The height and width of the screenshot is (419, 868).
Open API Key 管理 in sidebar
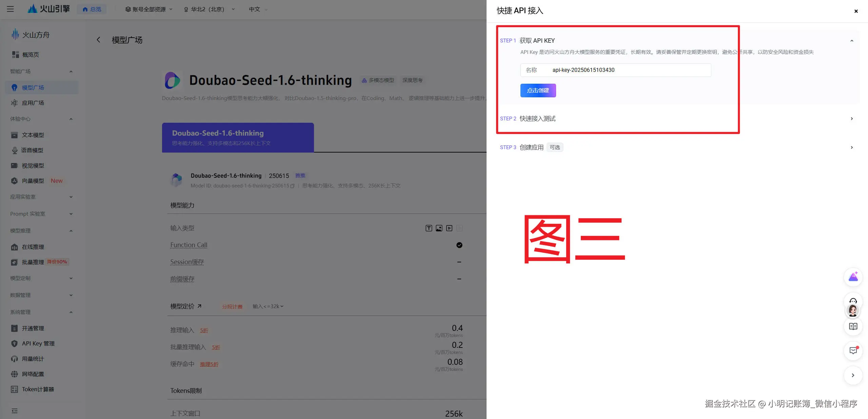click(x=38, y=343)
